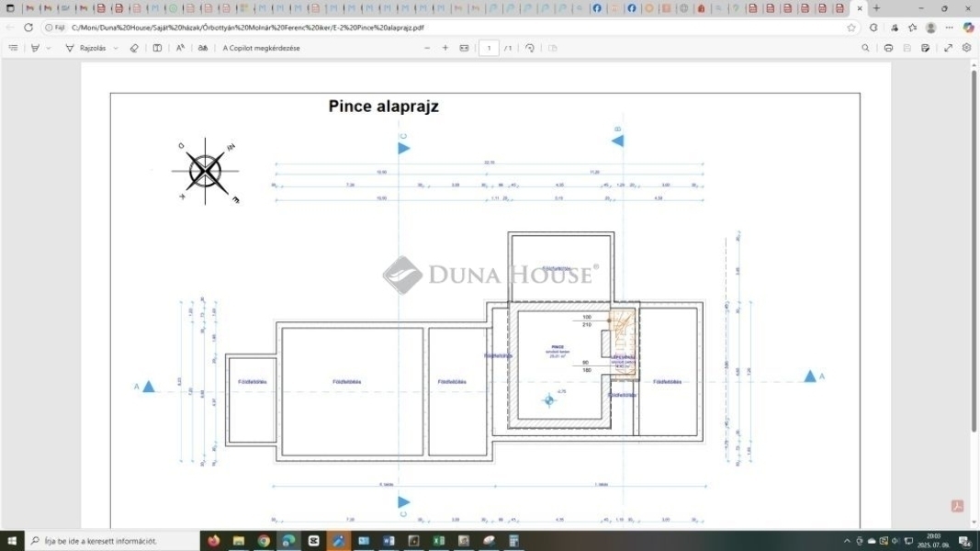Click the save as icon
The height and width of the screenshot is (551, 980).
coord(926,48)
